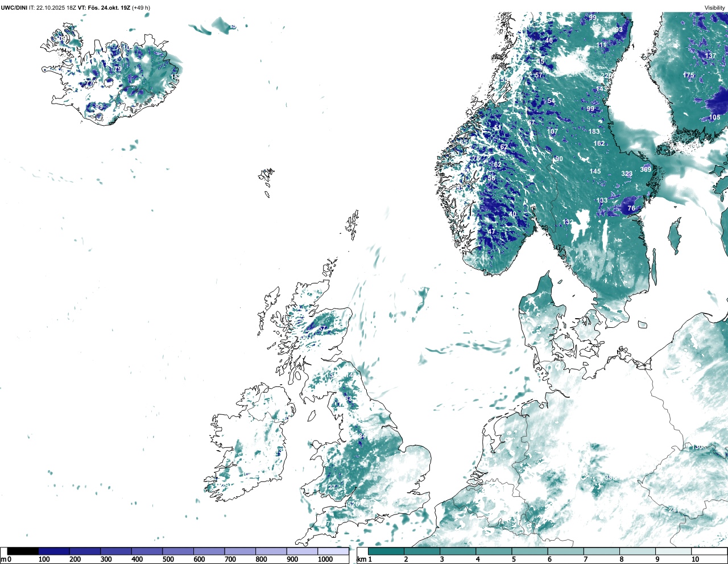Click the 5–6 km teal legend swatch

coord(530,551)
